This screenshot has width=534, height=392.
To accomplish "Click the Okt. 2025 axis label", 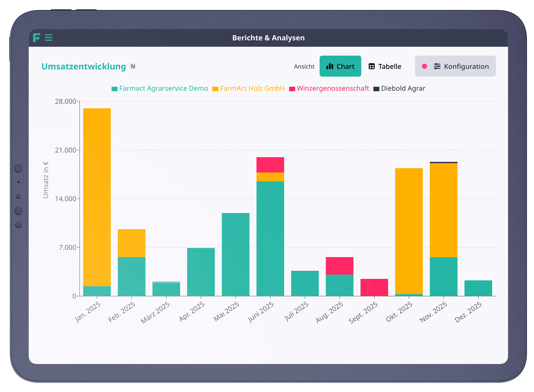I will [399, 312].
